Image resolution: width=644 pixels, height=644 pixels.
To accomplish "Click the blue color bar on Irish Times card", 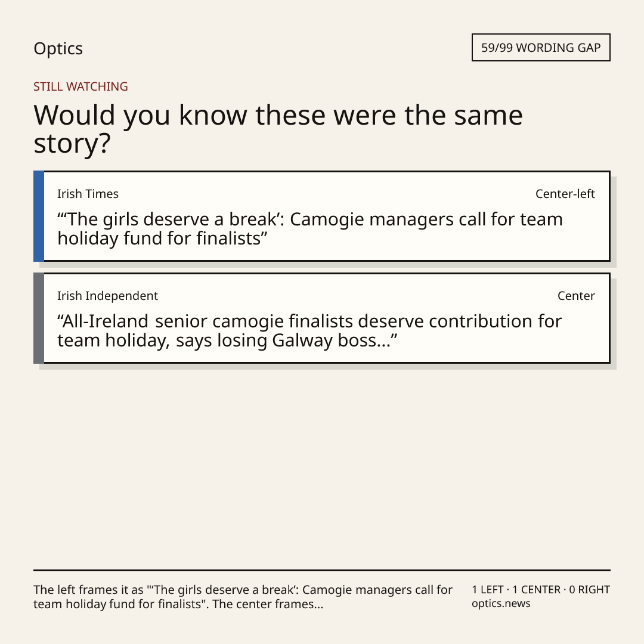I will [39, 216].
